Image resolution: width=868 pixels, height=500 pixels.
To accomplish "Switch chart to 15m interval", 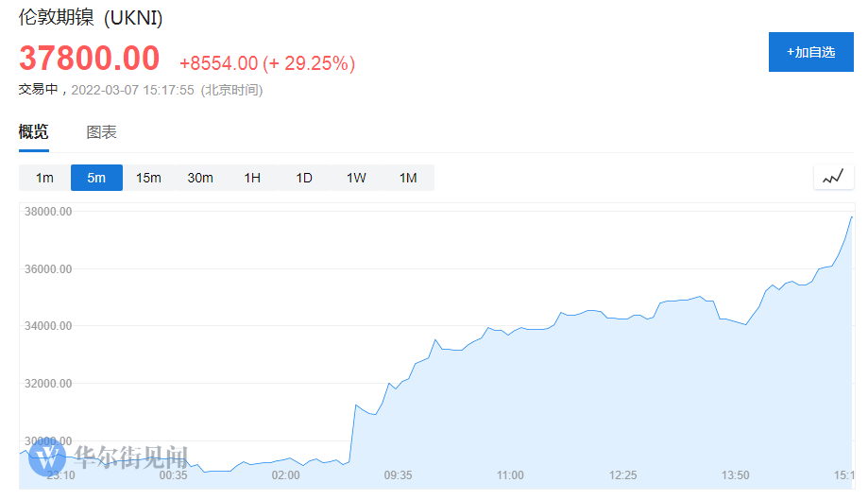I will [x=148, y=178].
